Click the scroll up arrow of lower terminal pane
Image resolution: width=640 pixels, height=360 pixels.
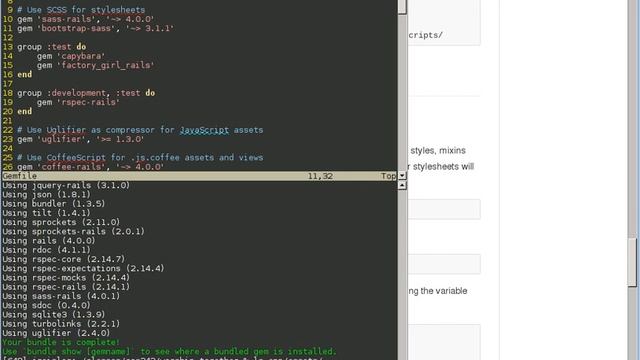point(402,185)
